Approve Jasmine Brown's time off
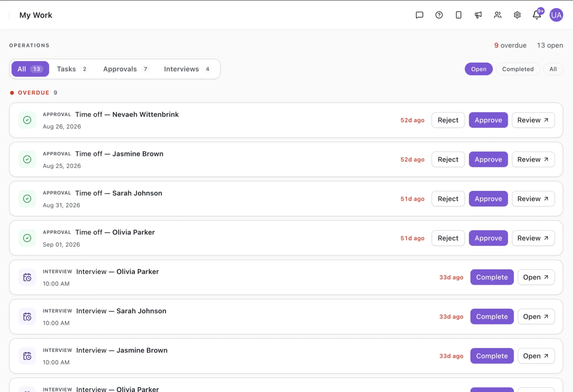The height and width of the screenshot is (392, 573). [488, 160]
